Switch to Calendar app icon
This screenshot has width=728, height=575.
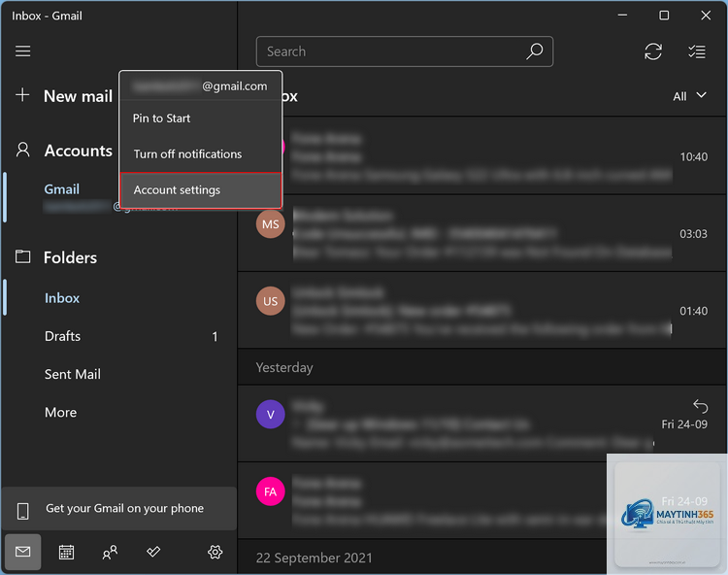tap(66, 552)
